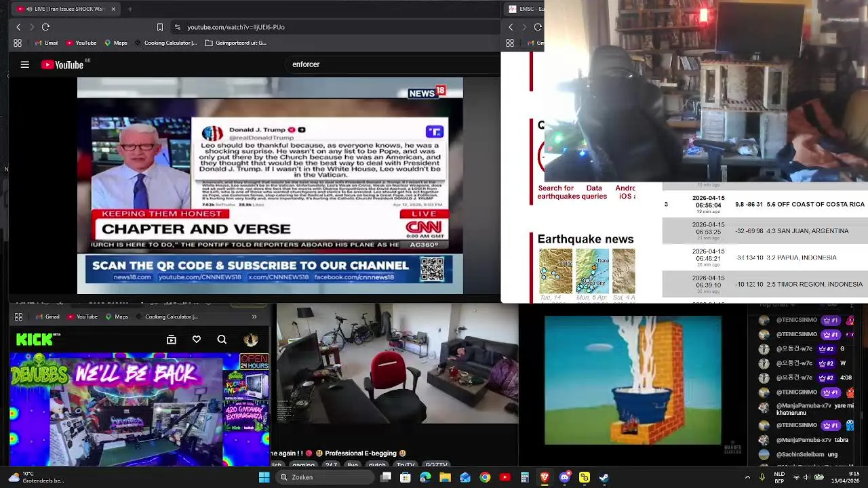Launch Google Chrome from taskbar
This screenshot has width=868, height=488.
point(485,477)
